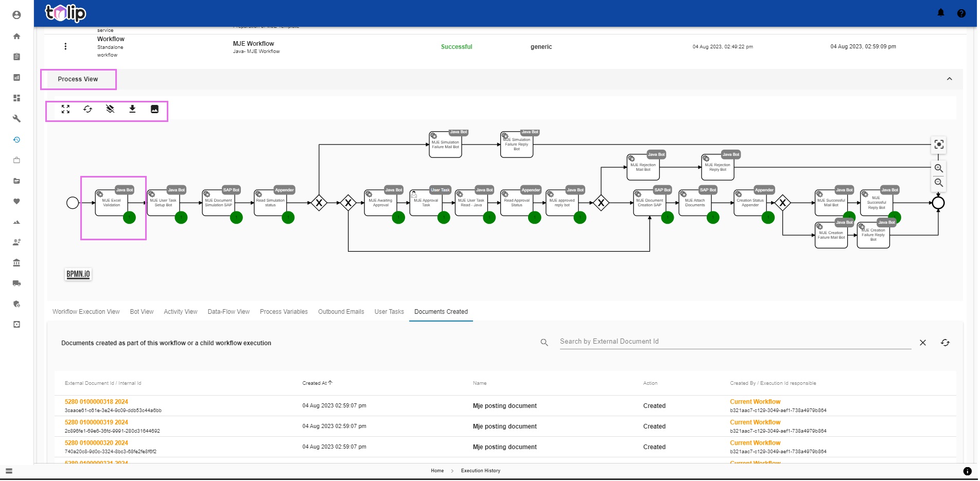Click Home in the bottom breadcrumb

pyautogui.click(x=437, y=471)
